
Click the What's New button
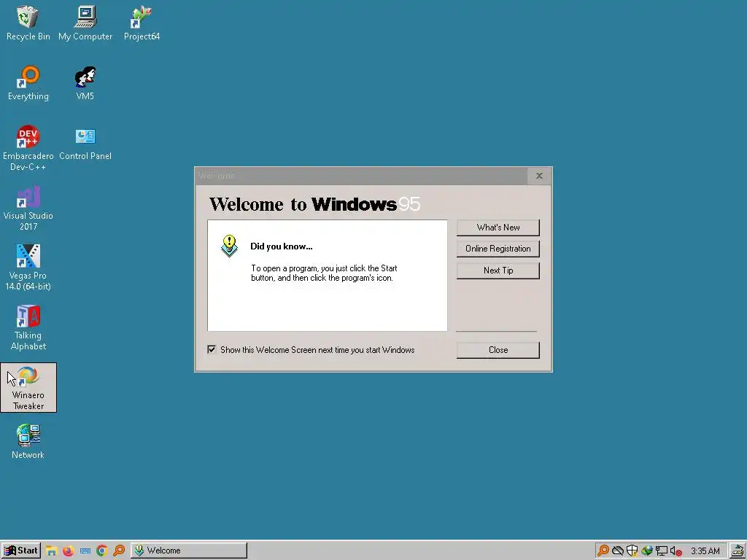498,227
